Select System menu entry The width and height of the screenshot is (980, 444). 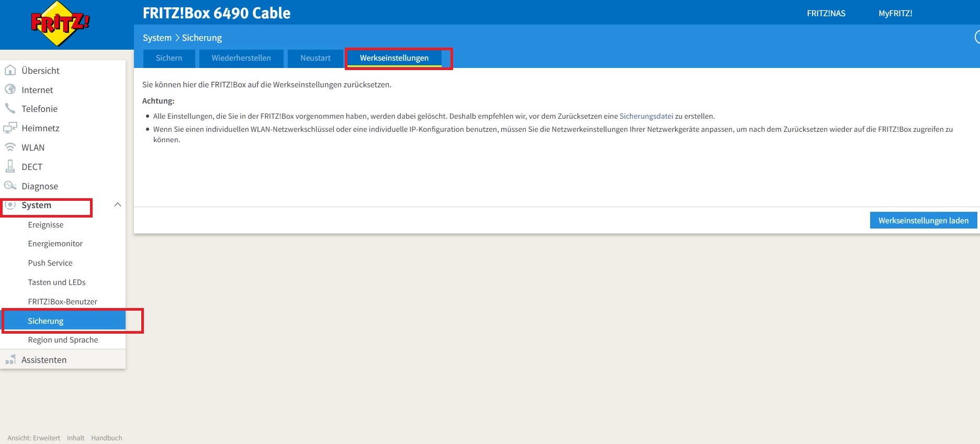point(36,205)
